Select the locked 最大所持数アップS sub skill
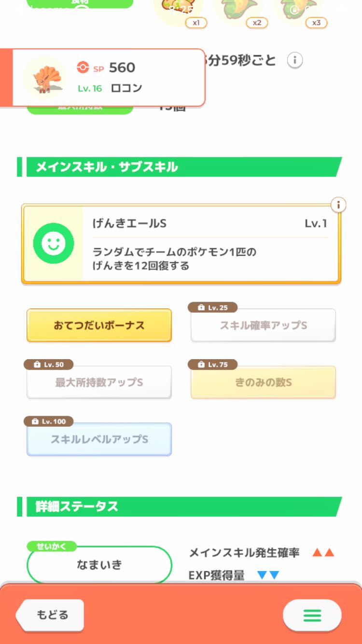 [x=99, y=383]
